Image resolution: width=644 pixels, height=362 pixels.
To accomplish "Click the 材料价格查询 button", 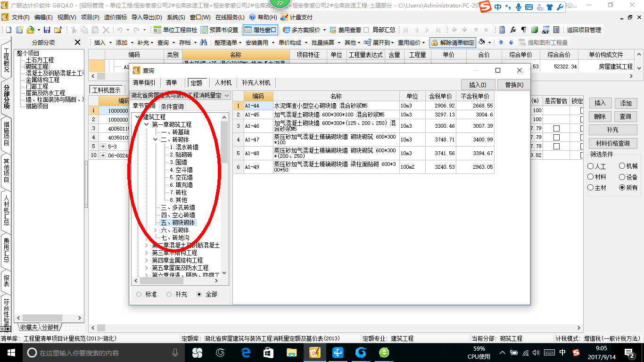I will click(613, 143).
